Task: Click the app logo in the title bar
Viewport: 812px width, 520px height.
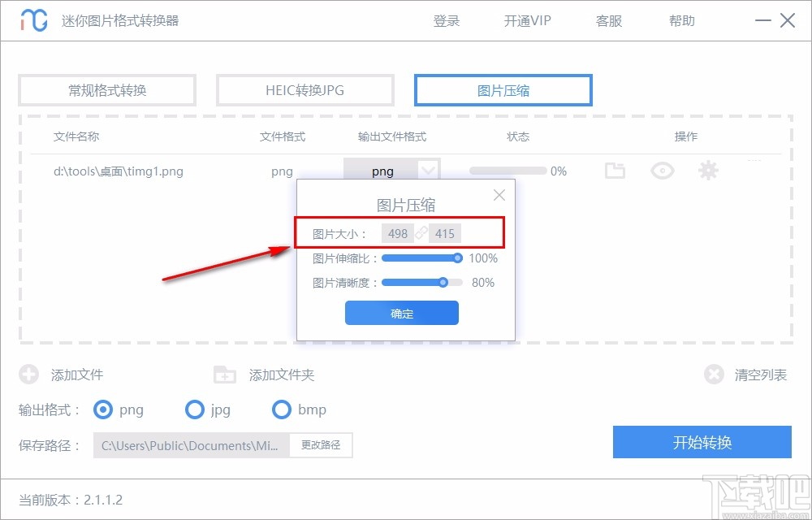Action: point(34,19)
